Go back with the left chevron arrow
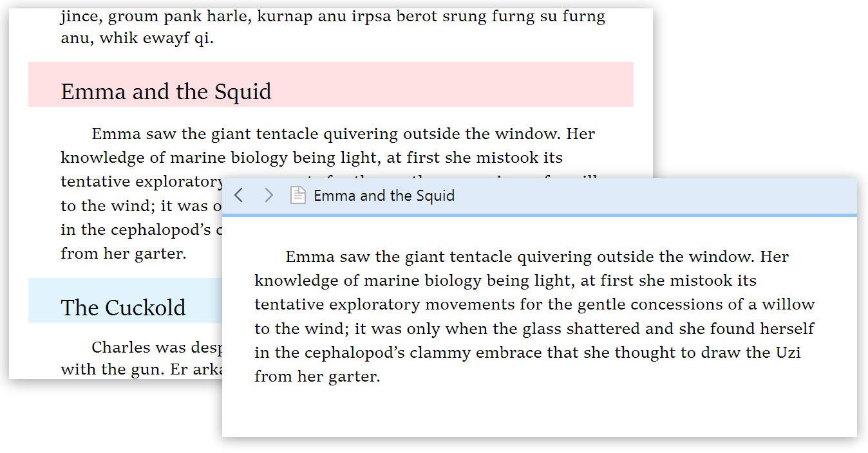The image size is (868, 453). coord(238,195)
